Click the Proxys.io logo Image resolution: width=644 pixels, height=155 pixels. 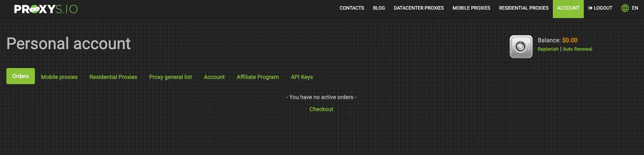pos(46,9)
